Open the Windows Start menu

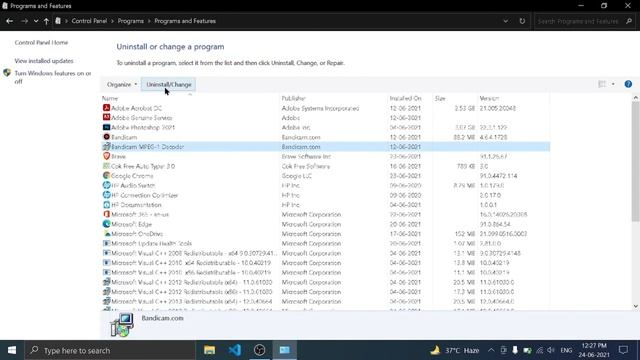click(x=12, y=350)
